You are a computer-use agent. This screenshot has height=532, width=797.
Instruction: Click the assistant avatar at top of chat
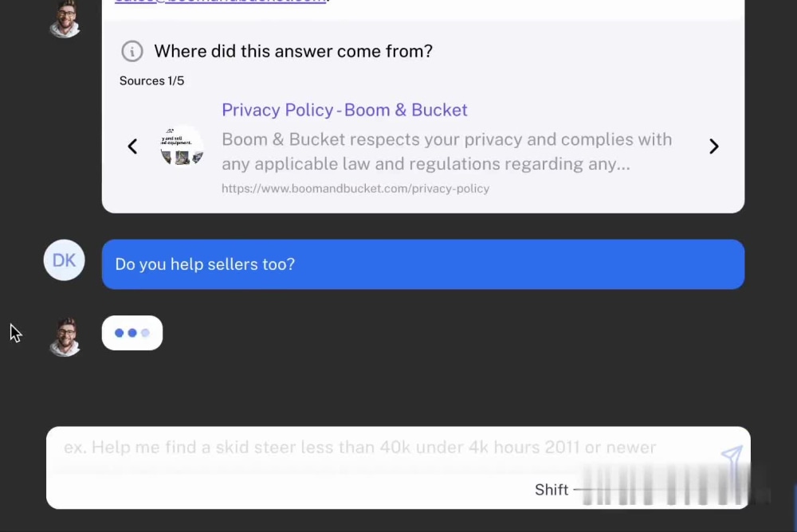(x=65, y=18)
